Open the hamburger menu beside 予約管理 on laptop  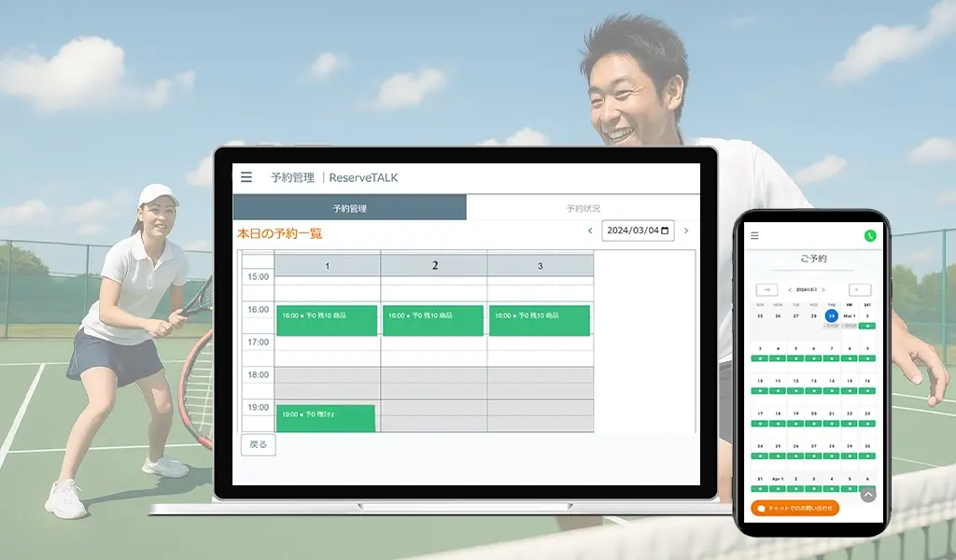click(246, 177)
